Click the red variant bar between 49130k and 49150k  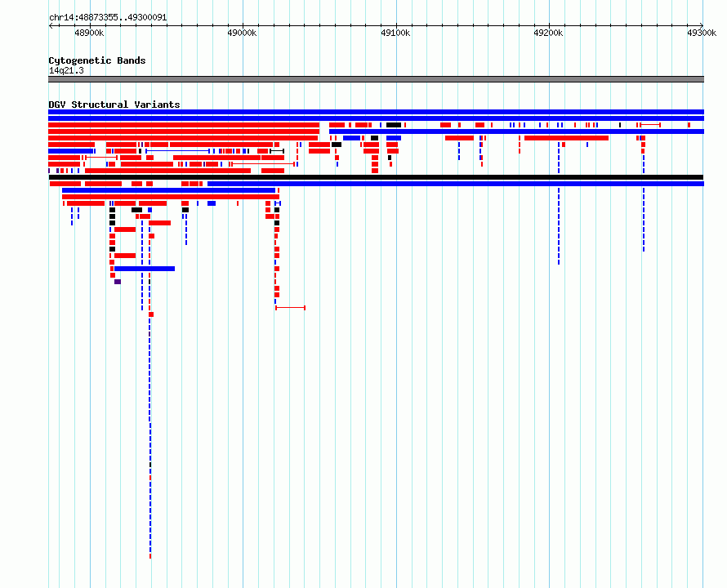[x=459, y=138]
